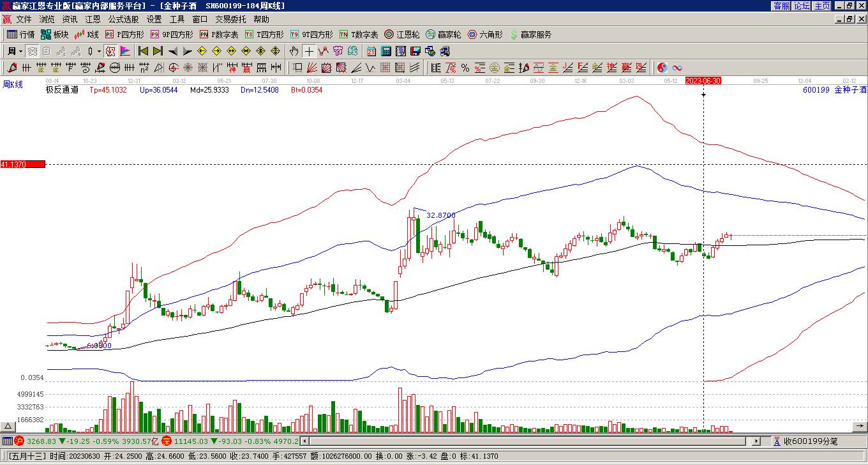Expand the candlestick style dropdown arrow
This screenshot has height=465, width=868.
pyautogui.click(x=100, y=51)
